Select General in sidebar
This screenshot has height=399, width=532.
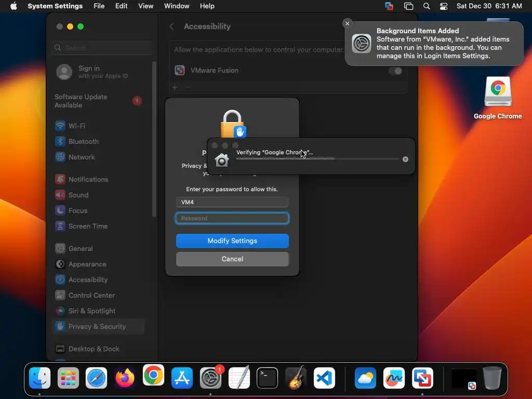98,249
